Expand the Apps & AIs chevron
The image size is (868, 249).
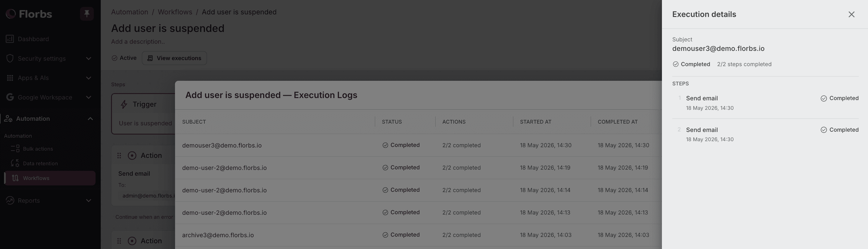pos(89,78)
